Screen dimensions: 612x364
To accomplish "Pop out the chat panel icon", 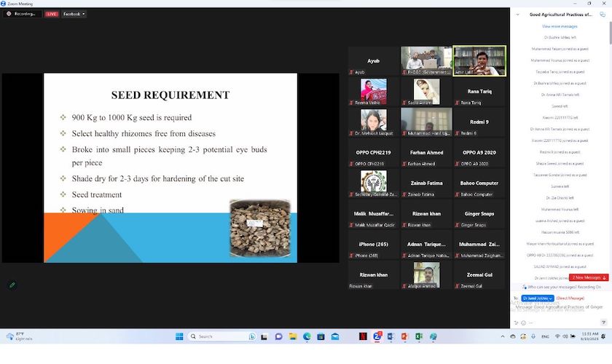I will [x=603, y=14].
